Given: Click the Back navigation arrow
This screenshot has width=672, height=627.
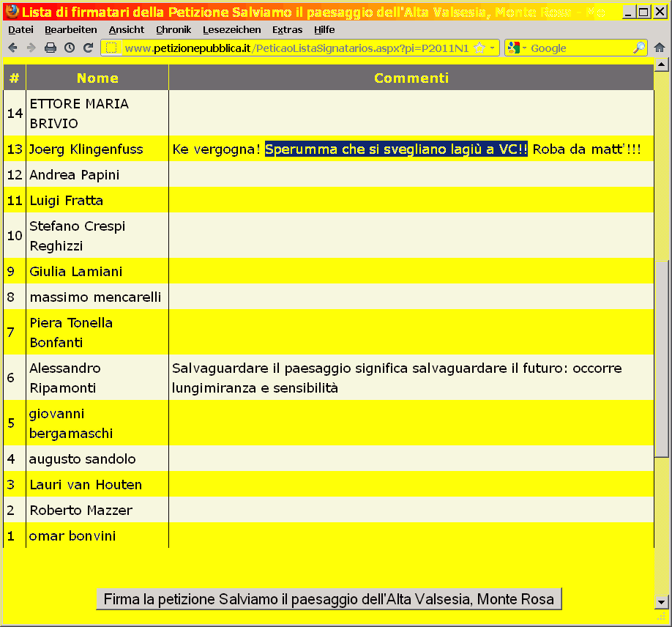Looking at the screenshot, I should click(x=12, y=48).
